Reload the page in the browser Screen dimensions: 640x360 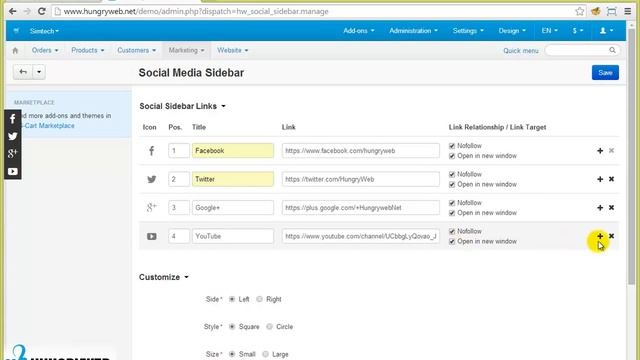[42, 11]
